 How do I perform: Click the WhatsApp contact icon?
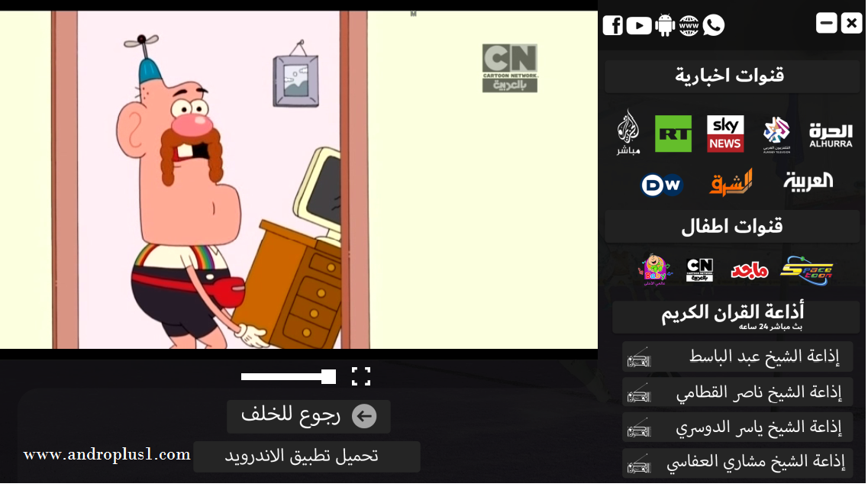714,25
